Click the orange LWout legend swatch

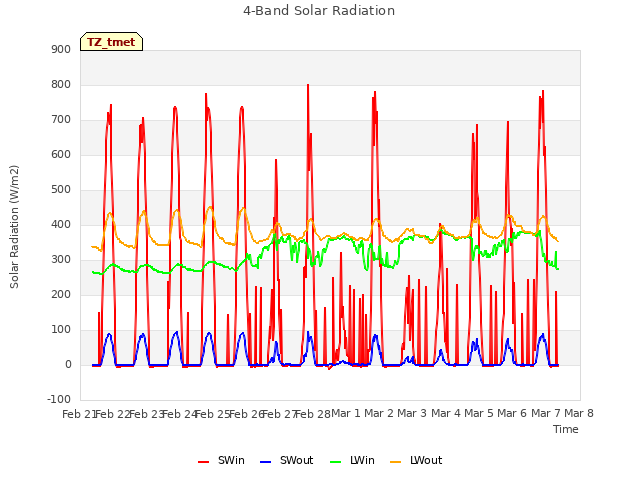tap(396, 462)
